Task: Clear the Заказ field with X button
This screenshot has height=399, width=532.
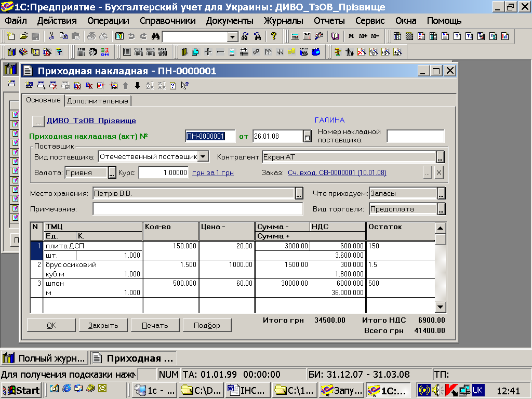Action: pyautogui.click(x=438, y=172)
